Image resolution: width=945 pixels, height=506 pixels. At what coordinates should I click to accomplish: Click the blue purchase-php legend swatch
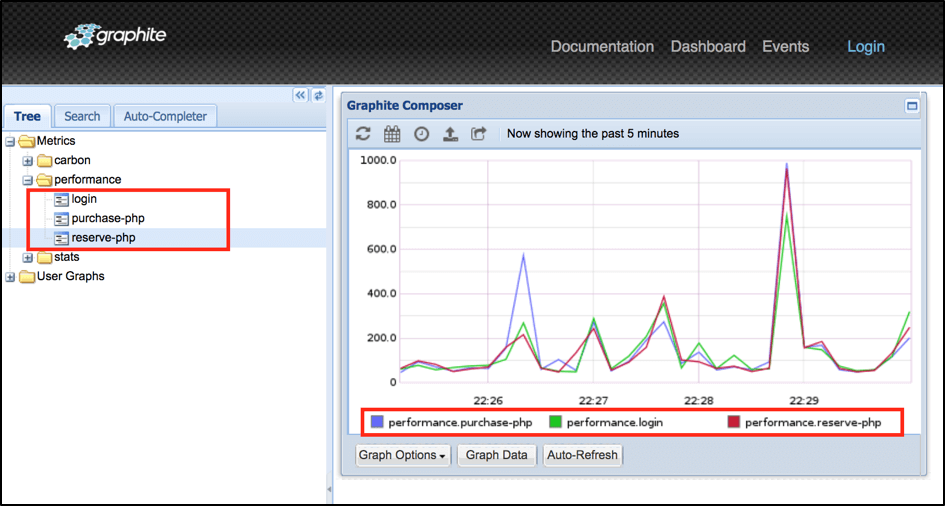click(x=377, y=422)
